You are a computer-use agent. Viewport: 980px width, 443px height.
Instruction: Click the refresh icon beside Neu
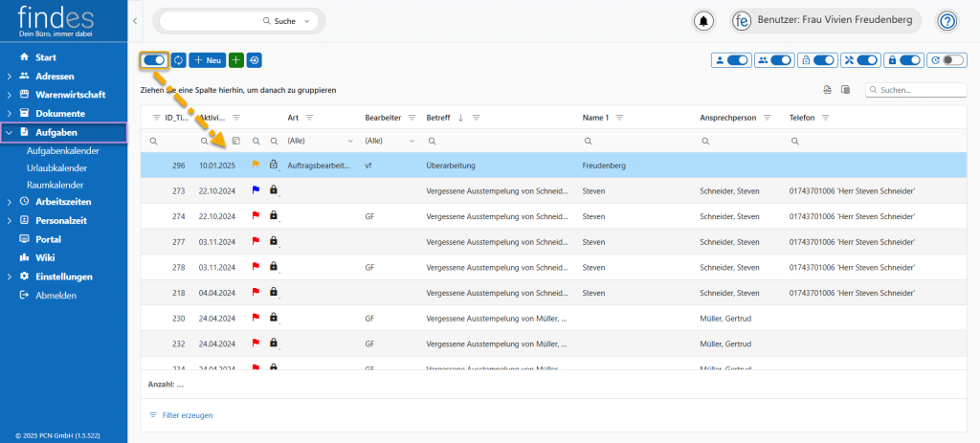(x=178, y=60)
